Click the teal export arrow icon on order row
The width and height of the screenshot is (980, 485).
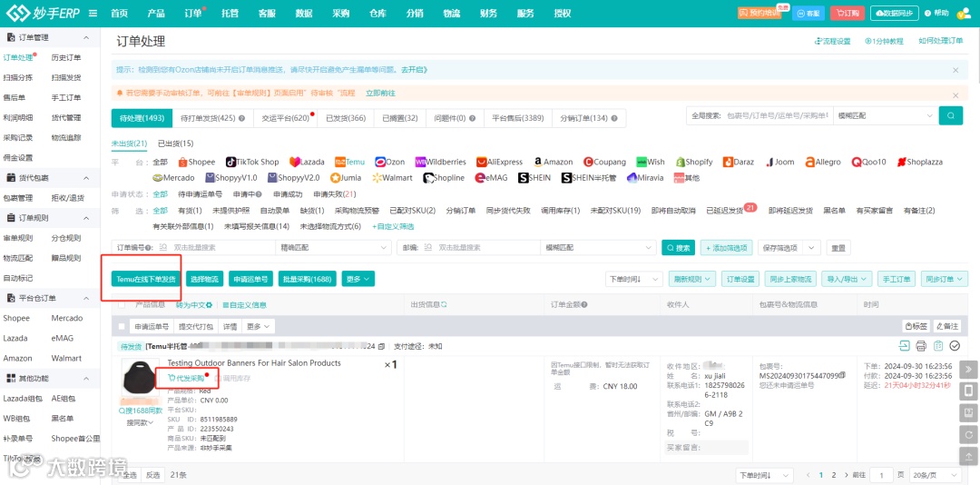[904, 345]
